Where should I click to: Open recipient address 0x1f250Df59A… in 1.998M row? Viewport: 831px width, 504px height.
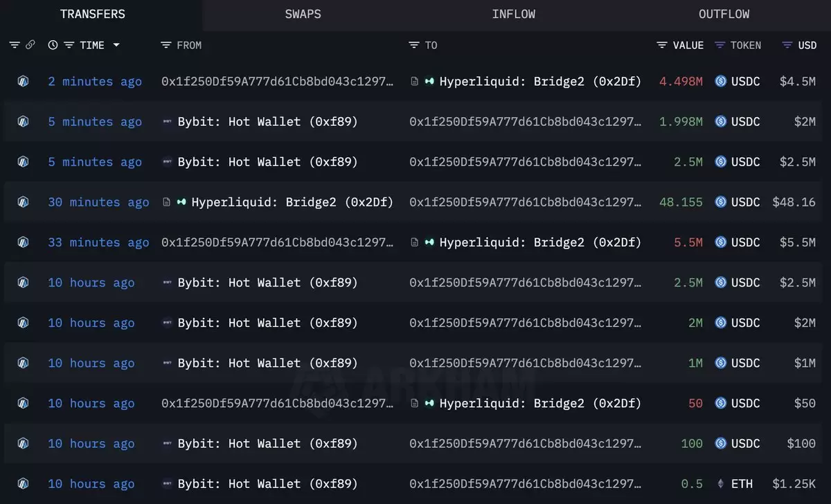tap(526, 122)
